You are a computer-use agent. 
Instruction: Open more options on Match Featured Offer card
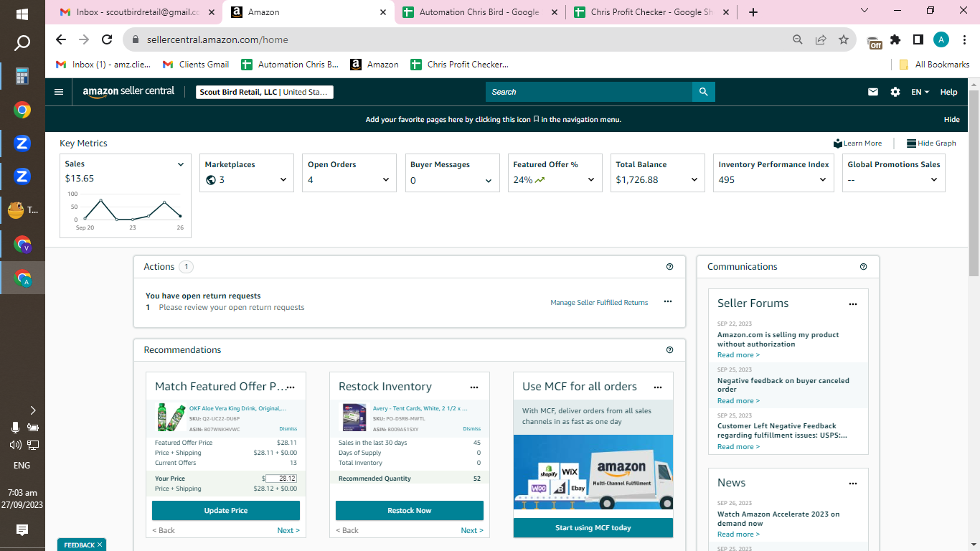point(291,387)
